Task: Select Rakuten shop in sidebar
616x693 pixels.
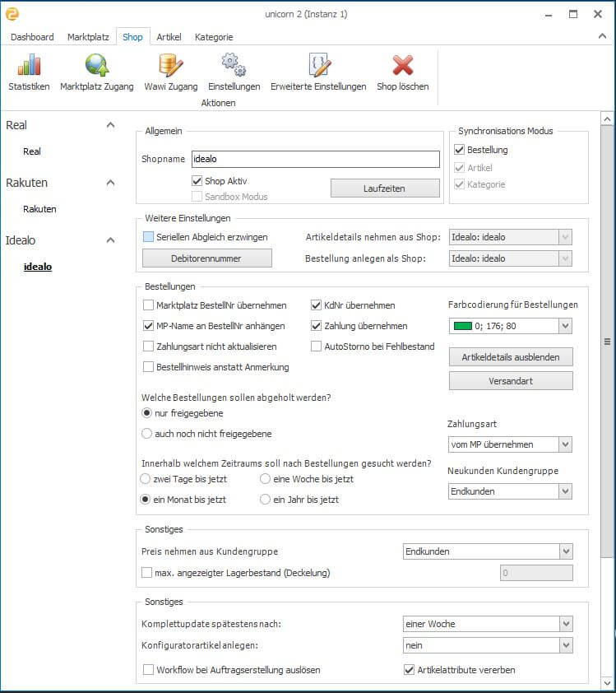Action: pyautogui.click(x=39, y=209)
